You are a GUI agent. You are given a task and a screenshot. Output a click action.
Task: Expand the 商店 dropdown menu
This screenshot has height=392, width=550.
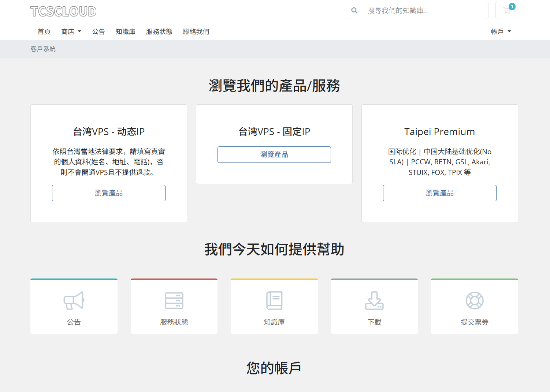point(71,32)
